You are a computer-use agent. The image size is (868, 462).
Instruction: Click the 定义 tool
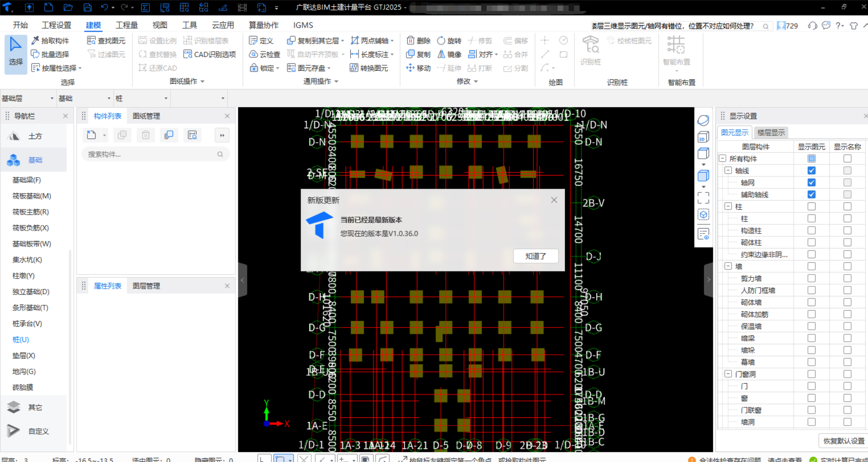point(261,41)
